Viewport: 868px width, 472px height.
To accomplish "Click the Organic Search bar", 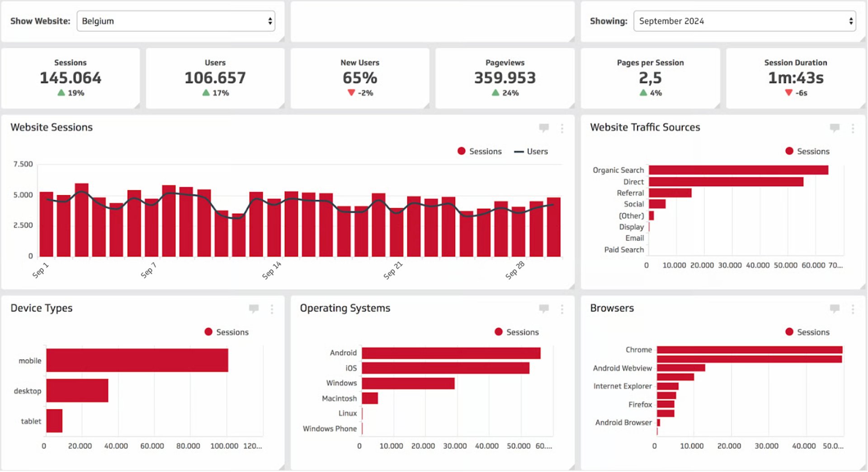I will [x=737, y=170].
